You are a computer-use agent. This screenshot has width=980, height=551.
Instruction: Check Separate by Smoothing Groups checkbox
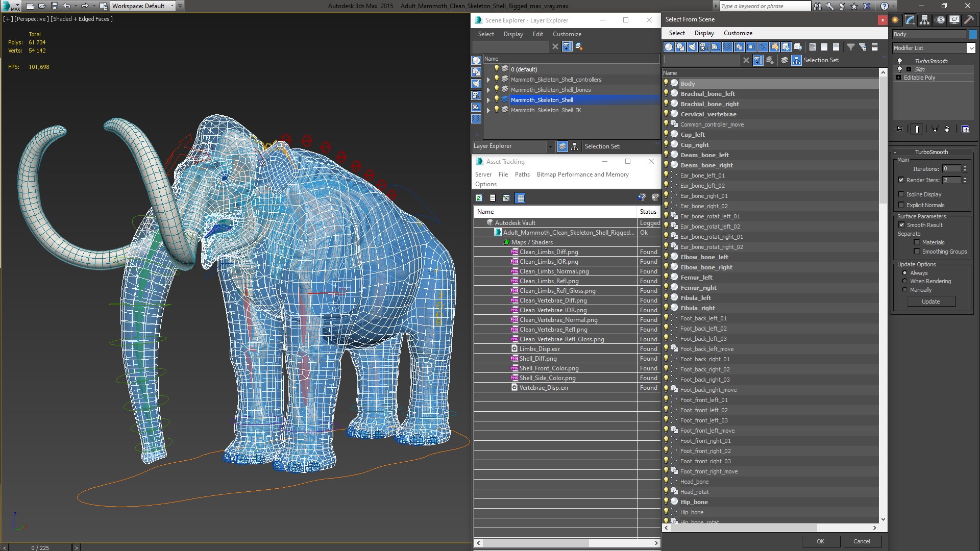(x=917, y=252)
